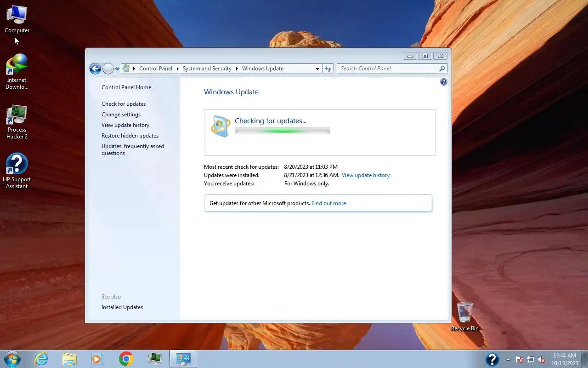This screenshot has height=368, width=588.
Task: Maximize the Windows Update window
Action: tap(425, 56)
